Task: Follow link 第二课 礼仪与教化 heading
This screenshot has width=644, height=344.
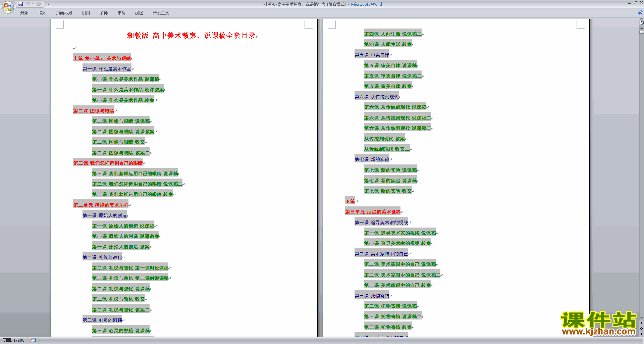Action: point(102,257)
